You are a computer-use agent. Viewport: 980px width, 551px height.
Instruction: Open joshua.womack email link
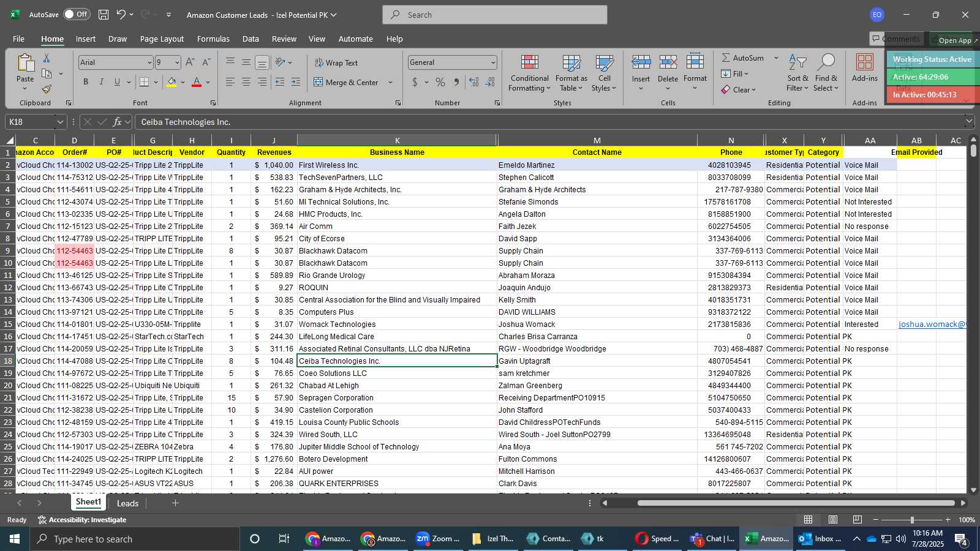click(932, 324)
